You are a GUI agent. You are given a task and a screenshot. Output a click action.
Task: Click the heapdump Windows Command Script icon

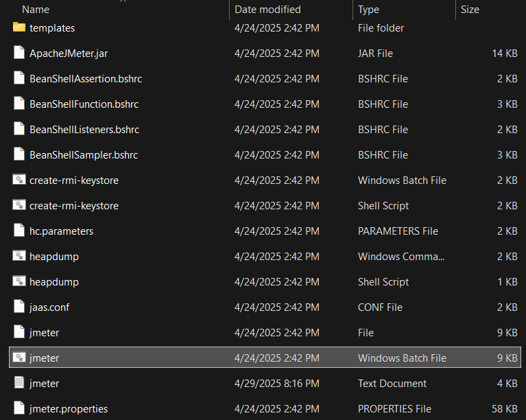click(19, 256)
